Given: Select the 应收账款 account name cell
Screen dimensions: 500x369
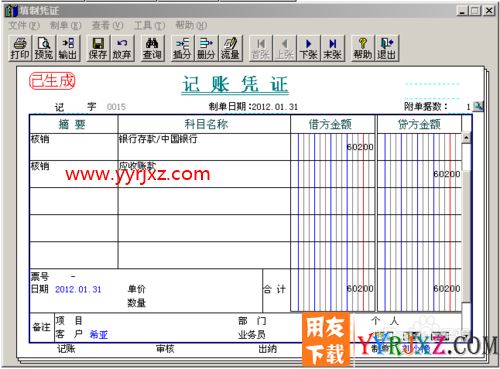Looking at the screenshot, I should [x=204, y=174].
